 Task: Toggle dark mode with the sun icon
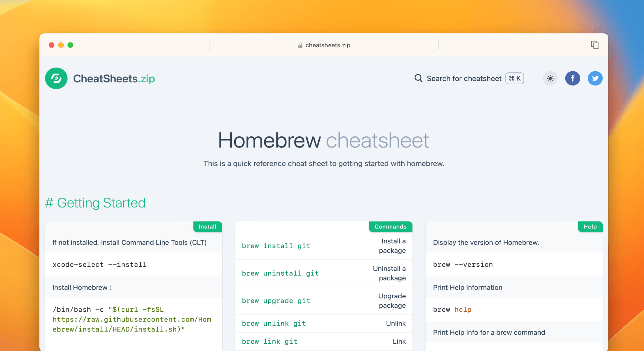click(x=550, y=78)
